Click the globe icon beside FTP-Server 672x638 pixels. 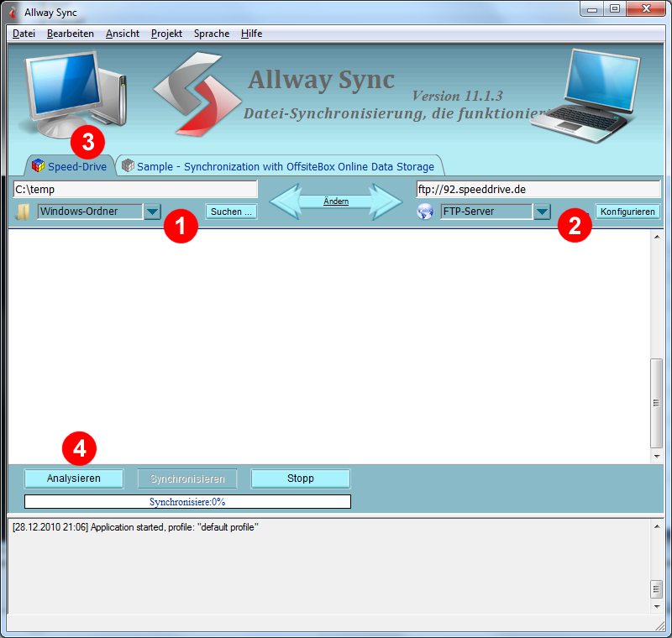click(425, 212)
